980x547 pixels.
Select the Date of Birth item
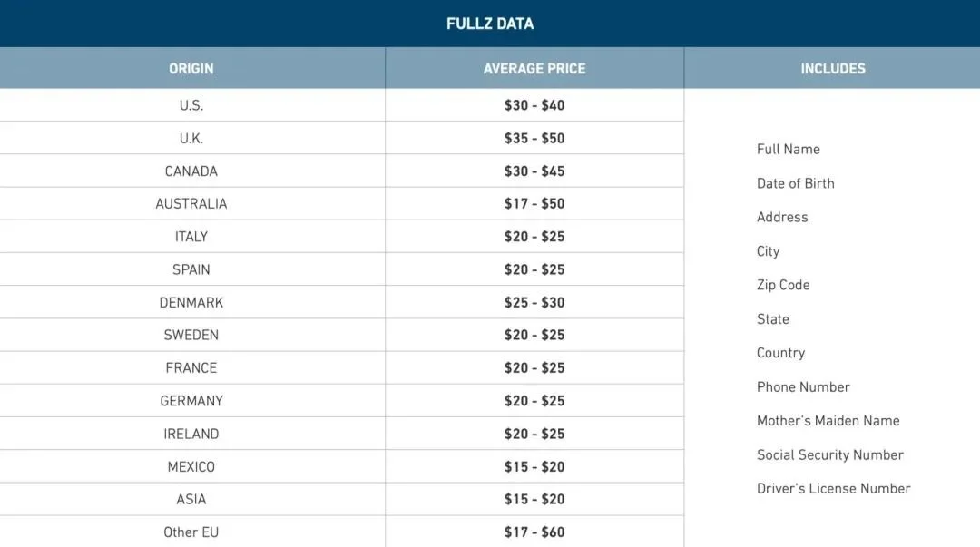pyautogui.click(x=795, y=183)
